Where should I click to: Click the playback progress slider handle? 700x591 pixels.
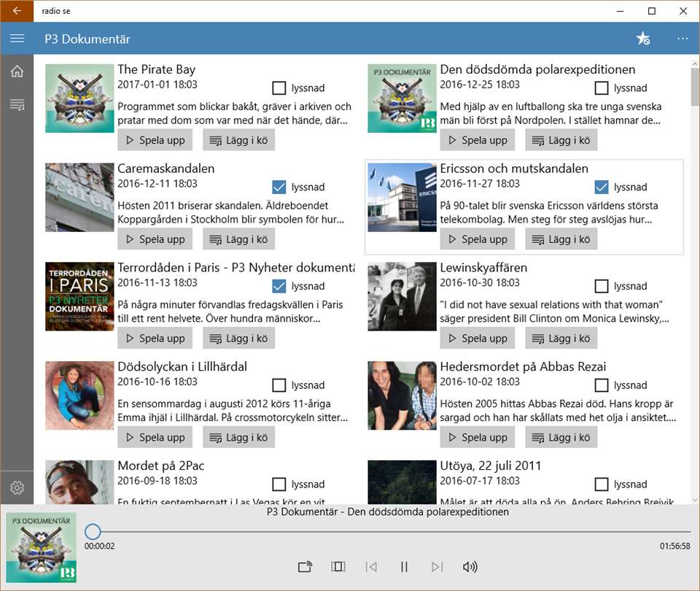(x=93, y=532)
